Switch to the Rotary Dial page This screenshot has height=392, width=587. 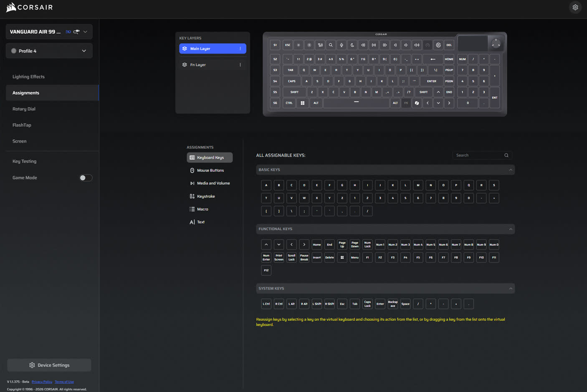[24, 109]
